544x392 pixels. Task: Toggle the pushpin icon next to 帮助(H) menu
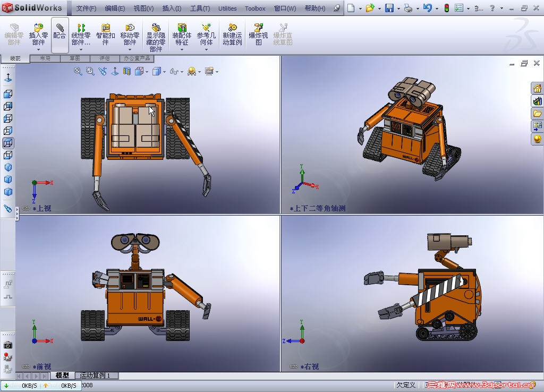click(336, 8)
